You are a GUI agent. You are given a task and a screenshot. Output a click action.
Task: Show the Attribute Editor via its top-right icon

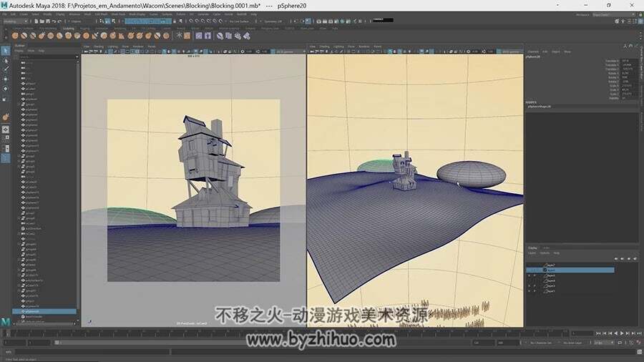click(629, 21)
